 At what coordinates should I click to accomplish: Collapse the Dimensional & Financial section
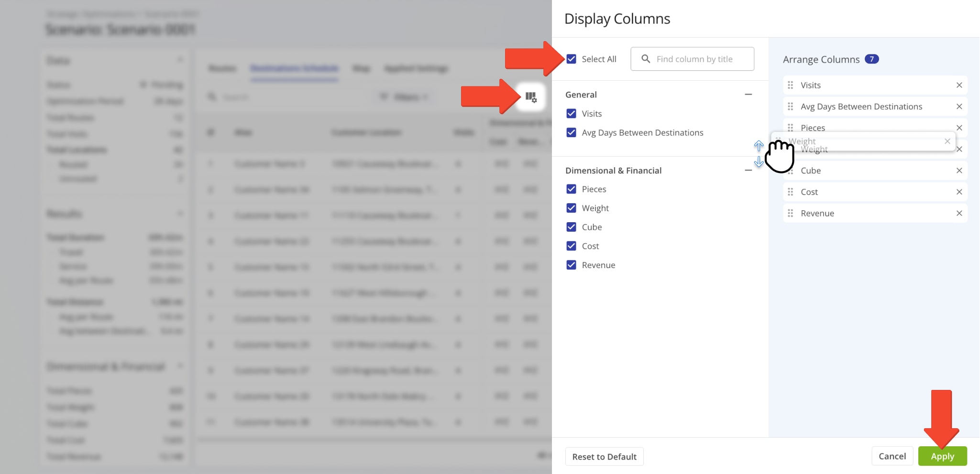[x=748, y=171]
